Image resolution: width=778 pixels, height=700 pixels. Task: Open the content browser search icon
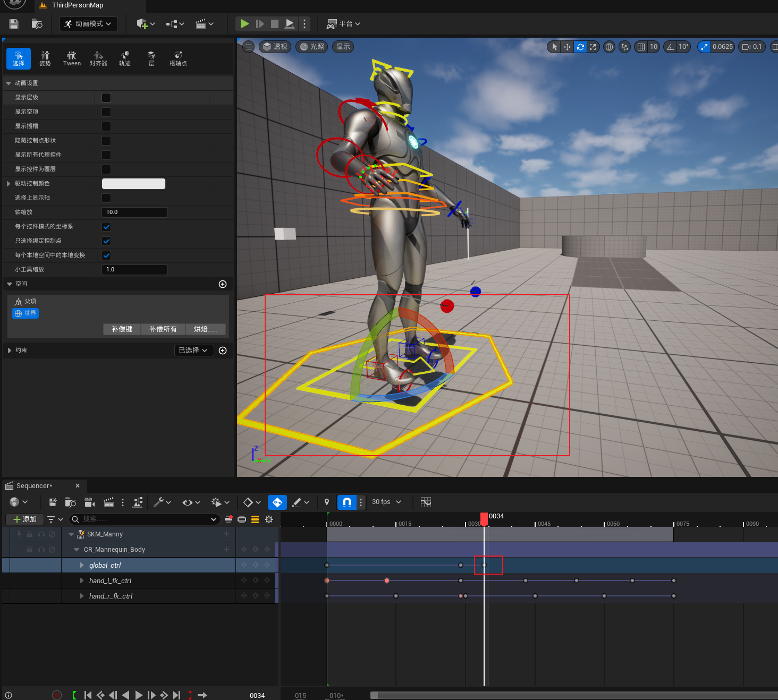37,24
